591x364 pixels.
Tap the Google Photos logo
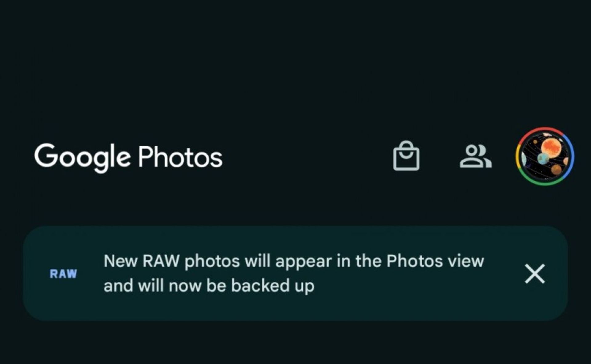pos(128,158)
